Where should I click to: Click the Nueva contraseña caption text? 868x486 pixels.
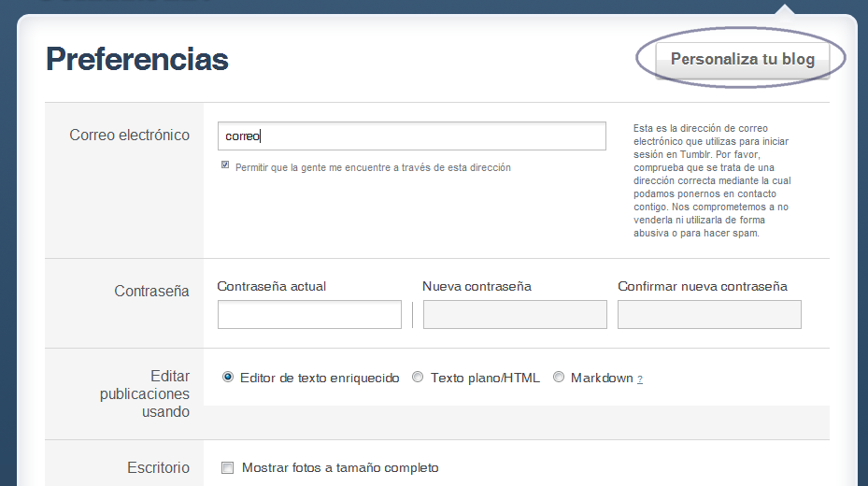coord(477,287)
